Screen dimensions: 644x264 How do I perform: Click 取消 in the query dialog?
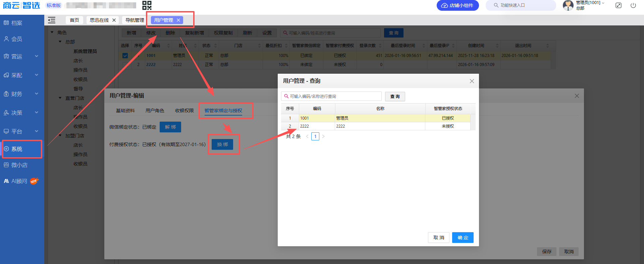[x=438, y=238]
